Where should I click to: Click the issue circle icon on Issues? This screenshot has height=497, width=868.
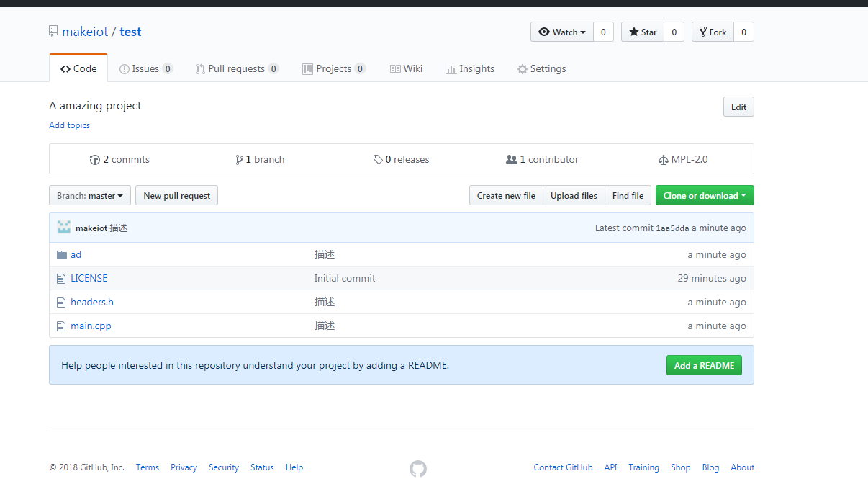pos(125,69)
